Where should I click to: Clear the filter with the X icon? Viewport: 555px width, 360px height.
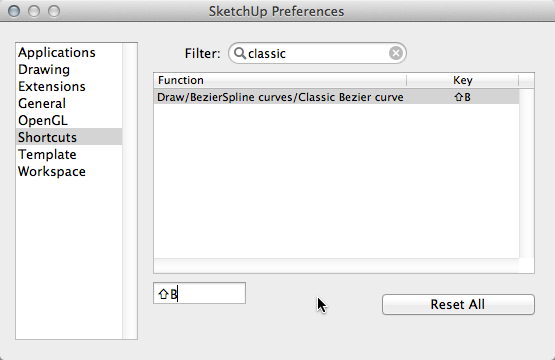[396, 53]
